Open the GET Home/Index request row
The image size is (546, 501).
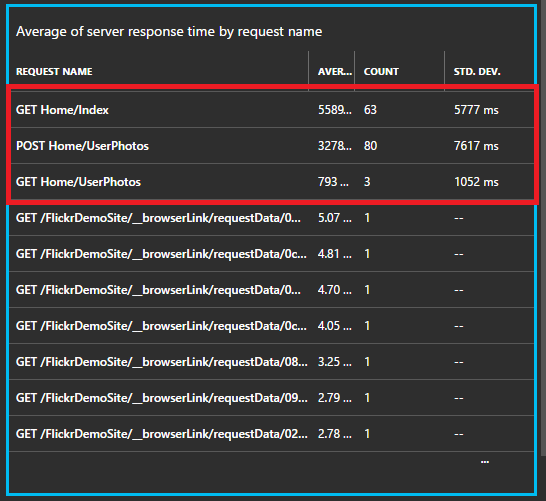pyautogui.click(x=272, y=110)
